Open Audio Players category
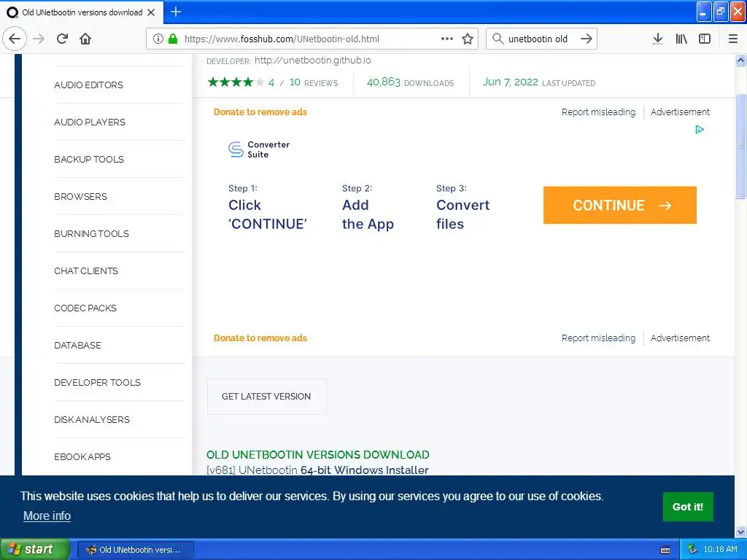This screenshot has width=747, height=560. (90, 122)
